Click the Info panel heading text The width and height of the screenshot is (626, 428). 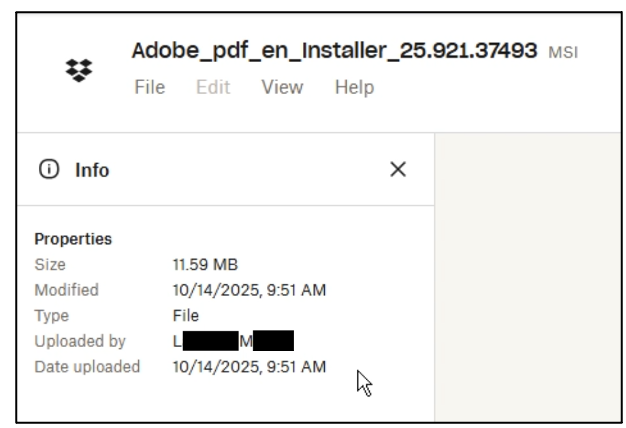[x=91, y=170]
